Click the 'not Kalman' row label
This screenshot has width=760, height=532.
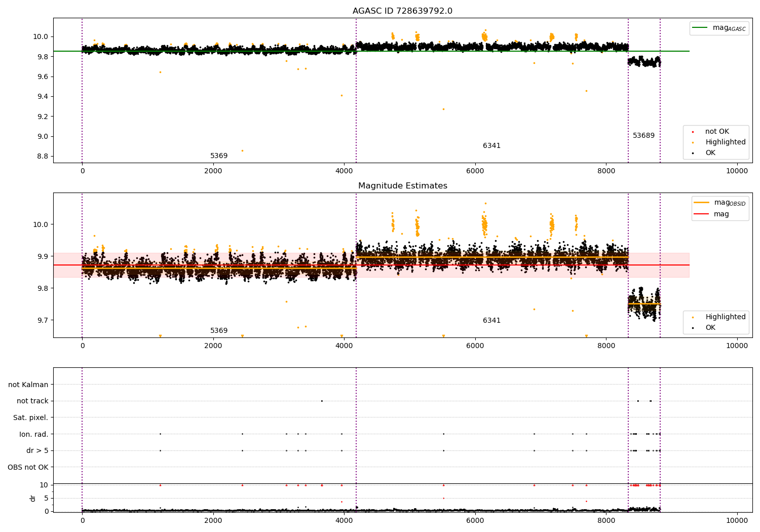tap(28, 385)
